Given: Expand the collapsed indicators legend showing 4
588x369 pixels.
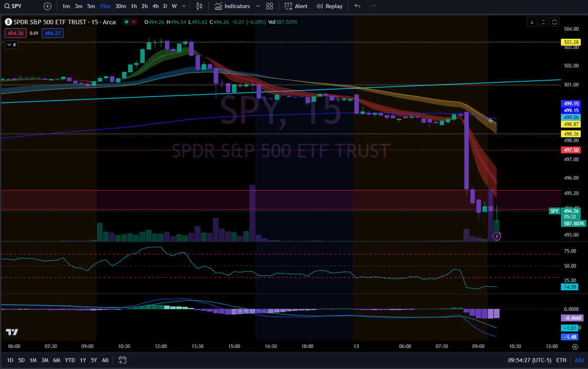Looking at the screenshot, I should [x=11, y=45].
